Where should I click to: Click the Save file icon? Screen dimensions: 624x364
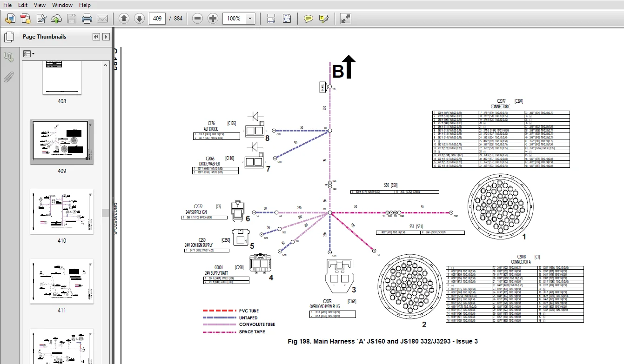tap(71, 19)
